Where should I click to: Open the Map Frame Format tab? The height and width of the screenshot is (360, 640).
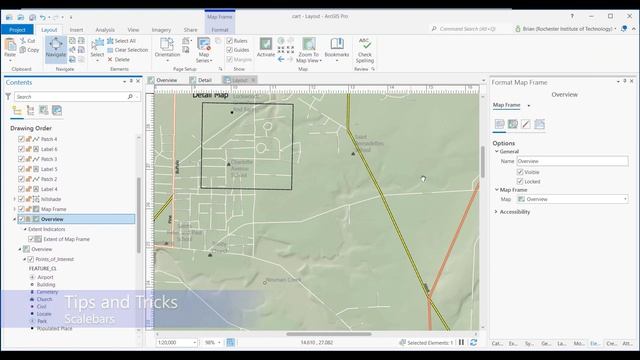click(220, 30)
